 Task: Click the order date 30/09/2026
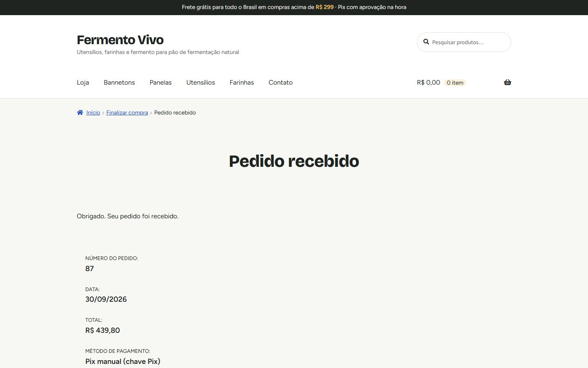click(106, 299)
